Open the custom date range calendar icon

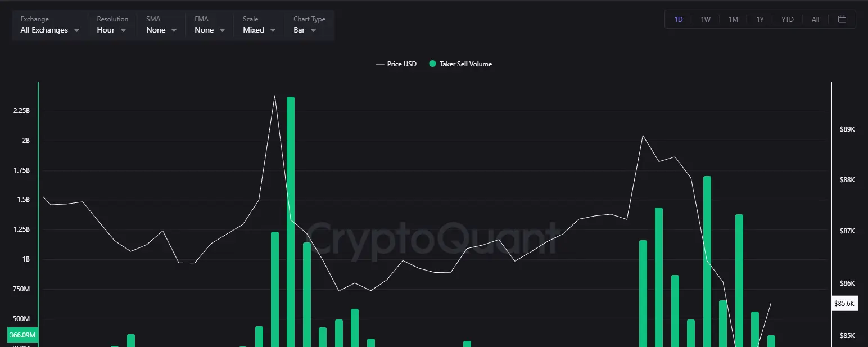pos(842,19)
